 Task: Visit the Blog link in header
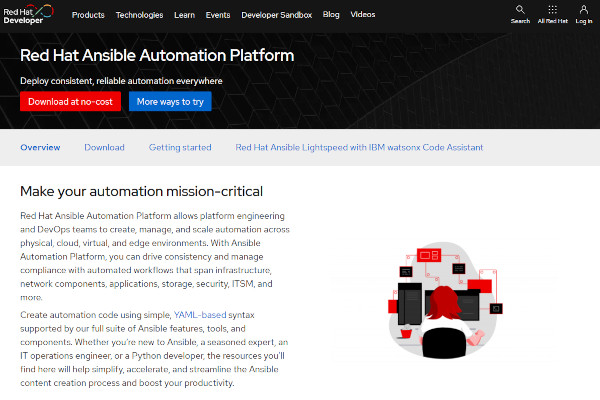coord(331,15)
